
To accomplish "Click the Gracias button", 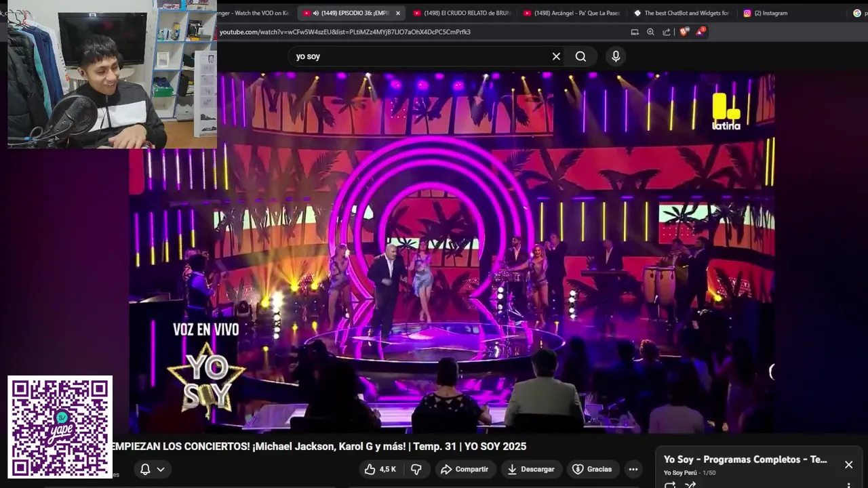I will [x=592, y=469].
